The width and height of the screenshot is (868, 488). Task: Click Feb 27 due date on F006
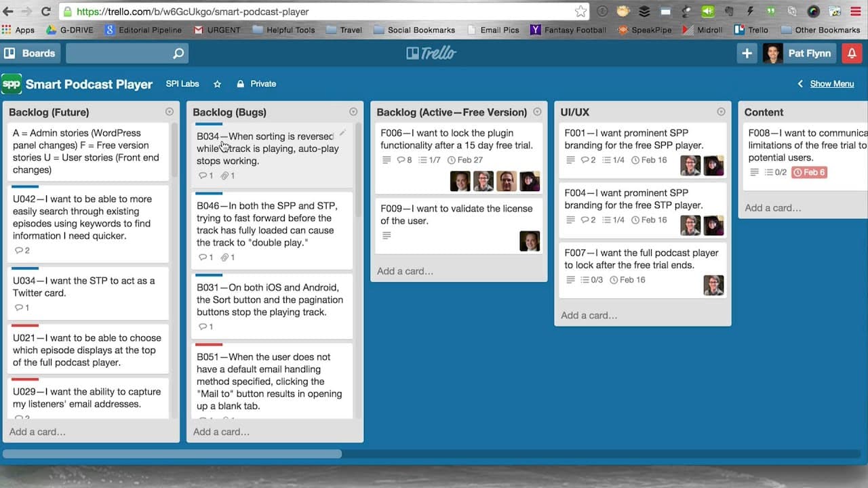(x=465, y=160)
